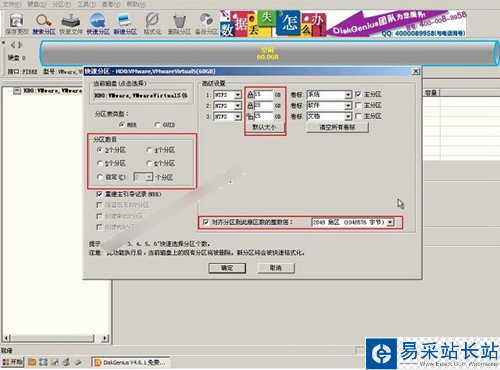This screenshot has width=500, height=370.
Task: Click the Windows Start (开始) button
Action: click(x=13, y=362)
